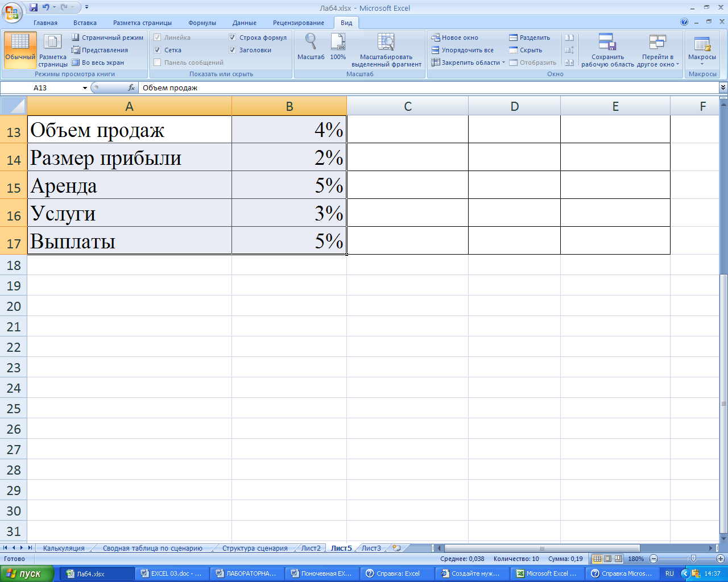This screenshot has width=728, height=582.
Task: Open the Undo history dropdown arrow
Action: 53,7
